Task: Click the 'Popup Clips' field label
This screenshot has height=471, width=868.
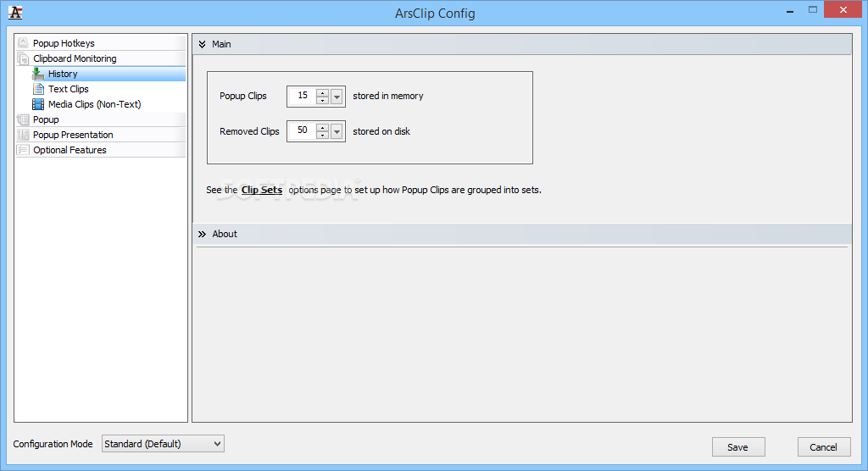Action: [x=243, y=96]
